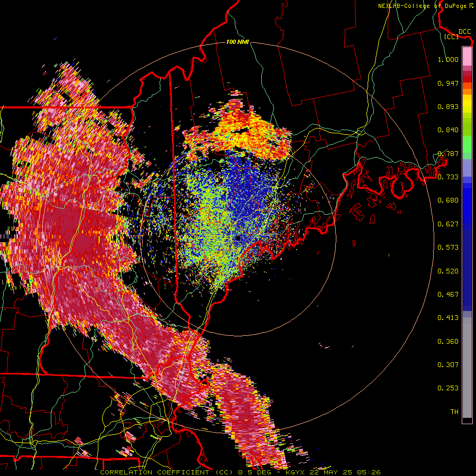This screenshot has width=476, height=476.
Task: Click the 05:26 timestamp in the caption
Action: point(370,472)
